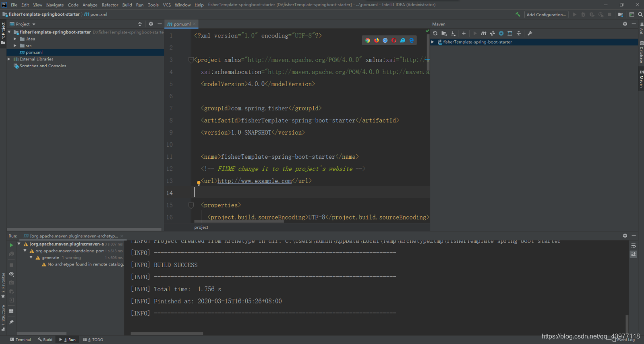Viewport: 644px width, 344px height.
Task: Toggle Skip Tests mode in Maven
Action: click(501, 33)
